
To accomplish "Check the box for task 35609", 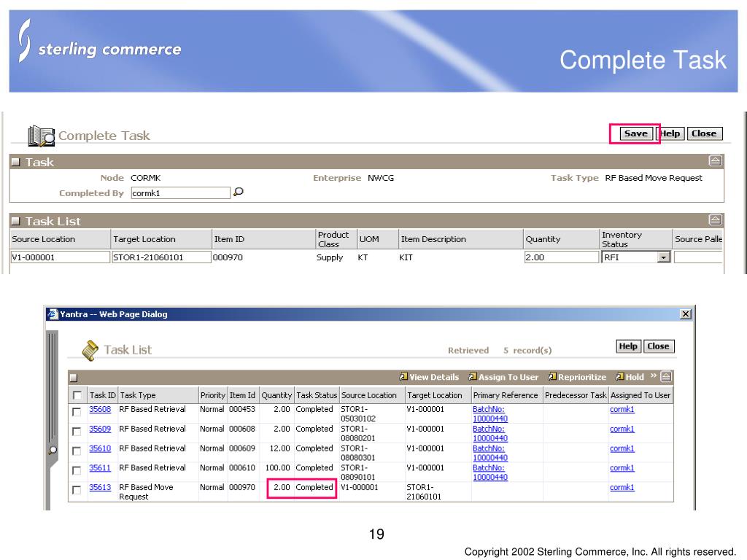I will 77,432.
